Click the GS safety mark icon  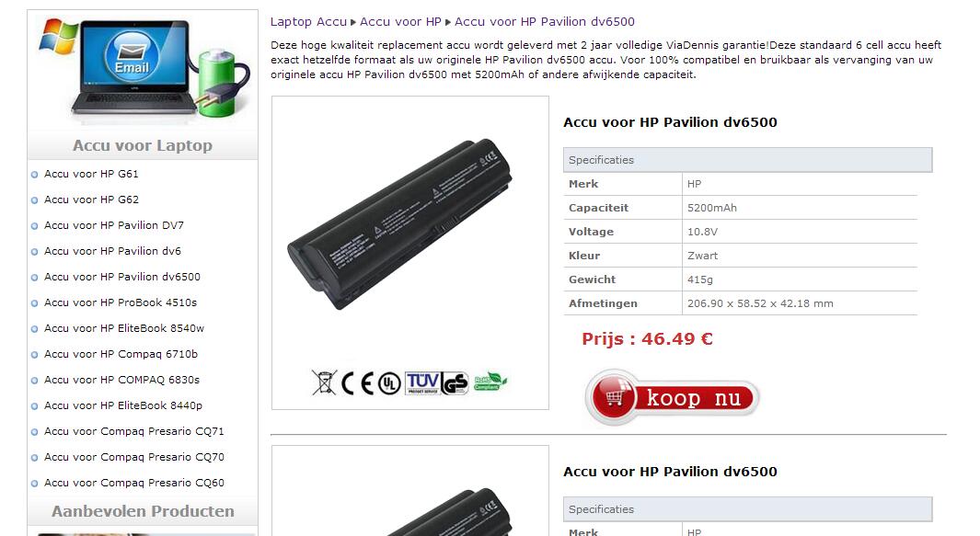tap(455, 383)
